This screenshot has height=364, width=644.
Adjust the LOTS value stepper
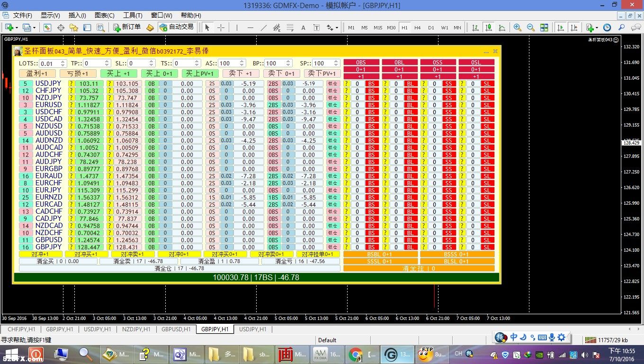(x=63, y=63)
